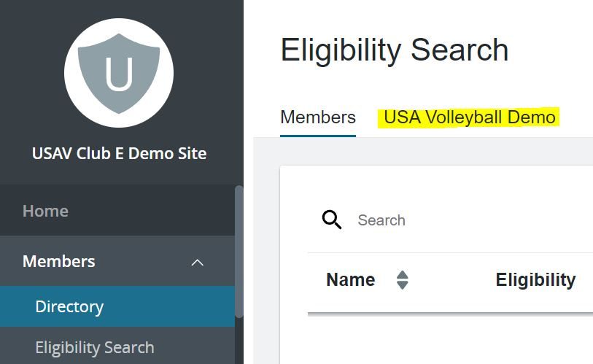The height and width of the screenshot is (364, 593).
Task: Click the magnifying glass search icon
Action: (x=332, y=220)
